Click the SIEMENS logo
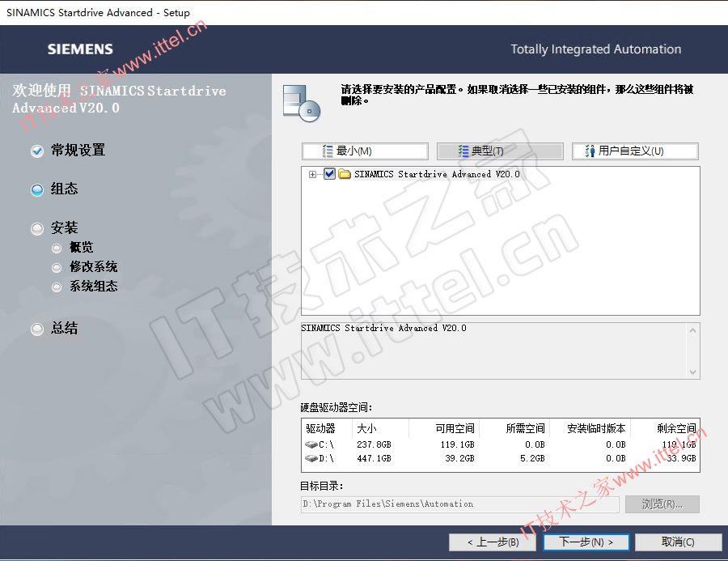Image resolution: width=728 pixels, height=561 pixels. [x=80, y=49]
